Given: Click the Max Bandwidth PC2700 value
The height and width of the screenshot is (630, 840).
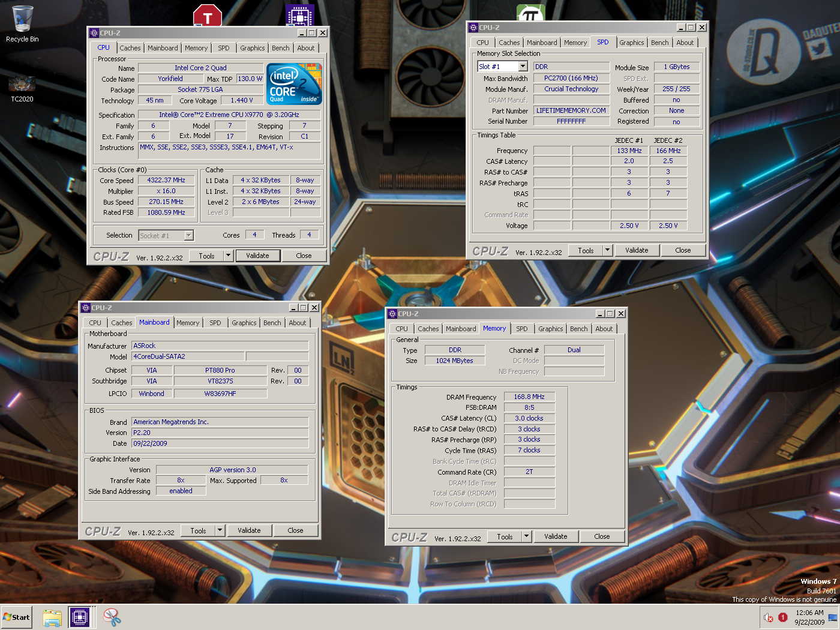Looking at the screenshot, I should tap(571, 78).
